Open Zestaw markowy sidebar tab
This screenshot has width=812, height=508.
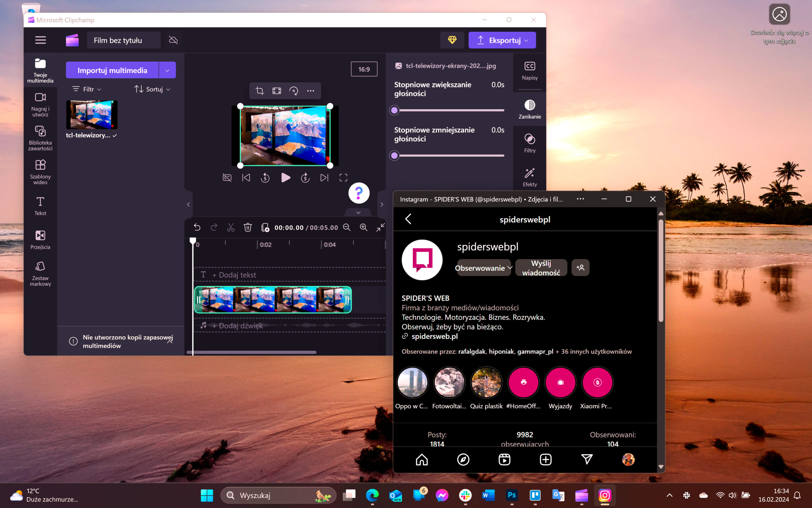(x=40, y=274)
